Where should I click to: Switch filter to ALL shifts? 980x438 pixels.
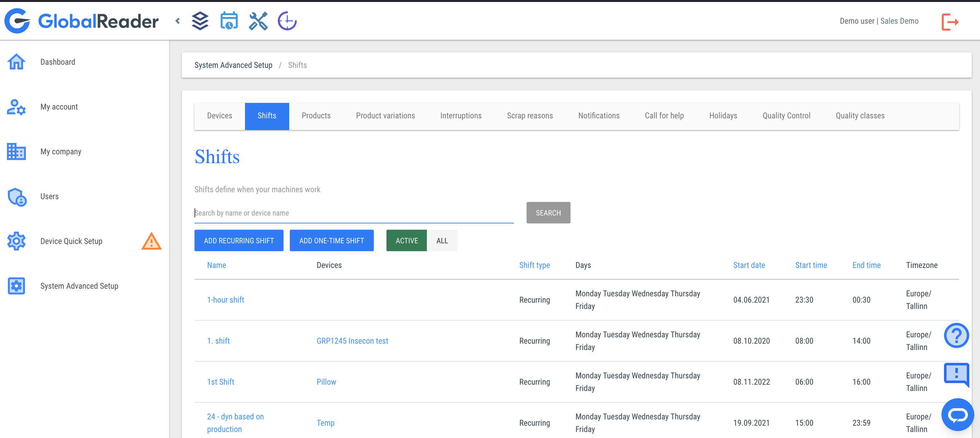pyautogui.click(x=442, y=241)
